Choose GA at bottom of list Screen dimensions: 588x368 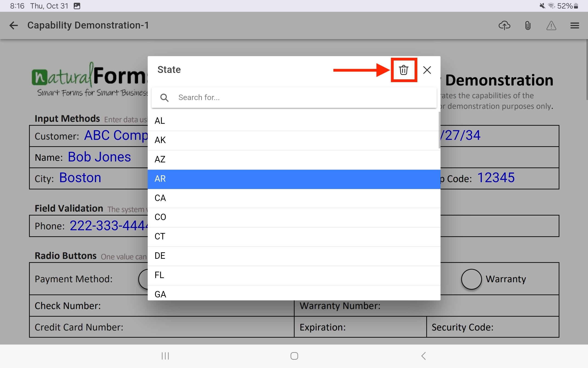tap(294, 293)
